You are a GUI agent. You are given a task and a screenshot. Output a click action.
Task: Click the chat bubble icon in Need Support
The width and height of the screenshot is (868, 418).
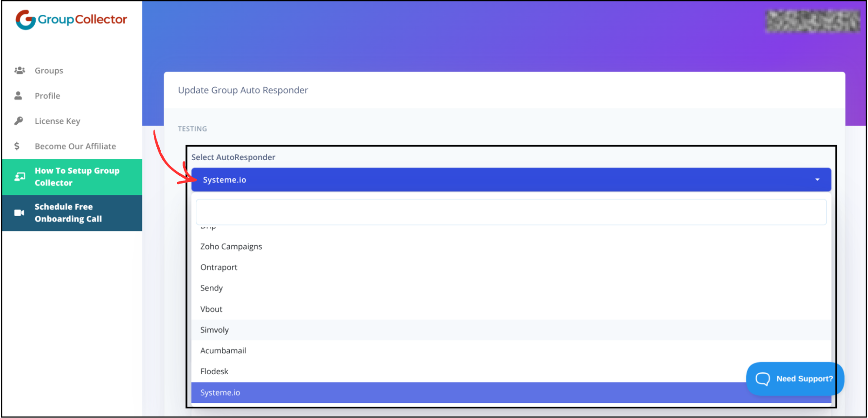pos(763,379)
